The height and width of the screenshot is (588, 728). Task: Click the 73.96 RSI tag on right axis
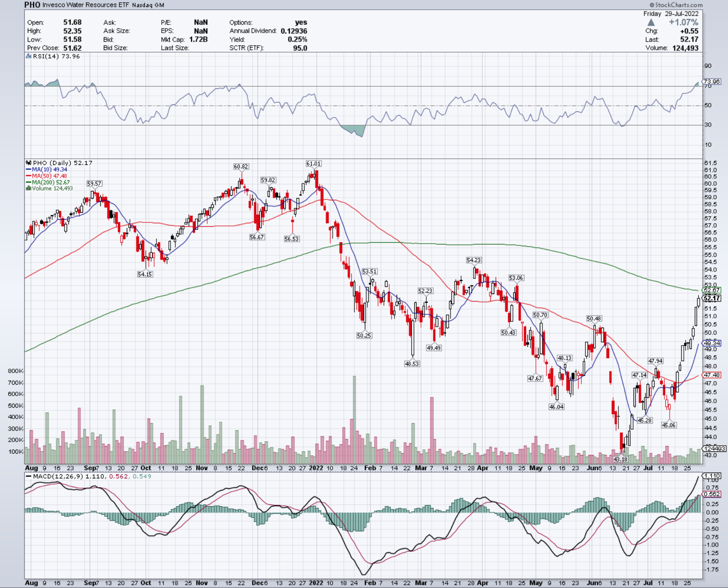coord(712,81)
